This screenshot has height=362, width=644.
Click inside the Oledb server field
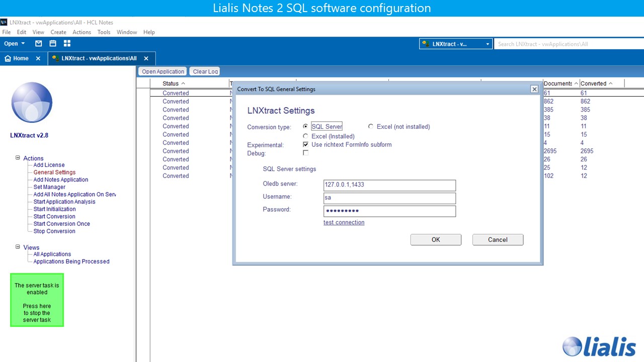click(389, 185)
